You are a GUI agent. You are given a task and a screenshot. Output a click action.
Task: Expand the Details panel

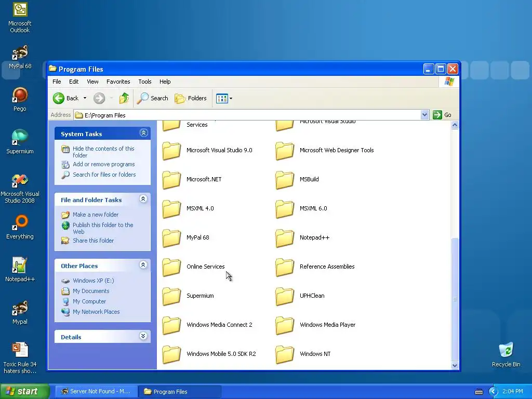pyautogui.click(x=143, y=336)
